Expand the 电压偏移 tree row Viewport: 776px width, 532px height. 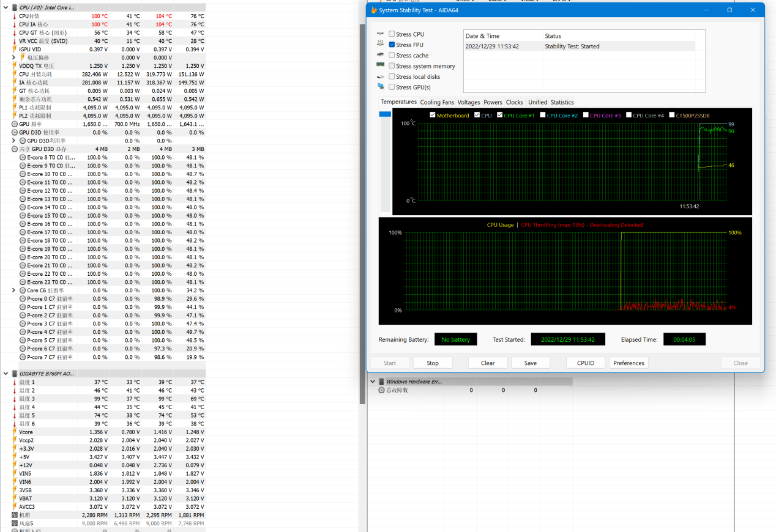point(14,57)
